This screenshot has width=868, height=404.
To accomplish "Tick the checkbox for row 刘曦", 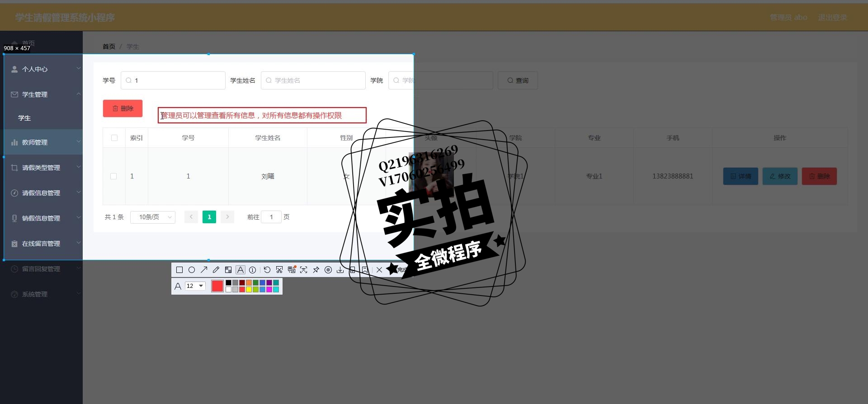I will point(113,176).
